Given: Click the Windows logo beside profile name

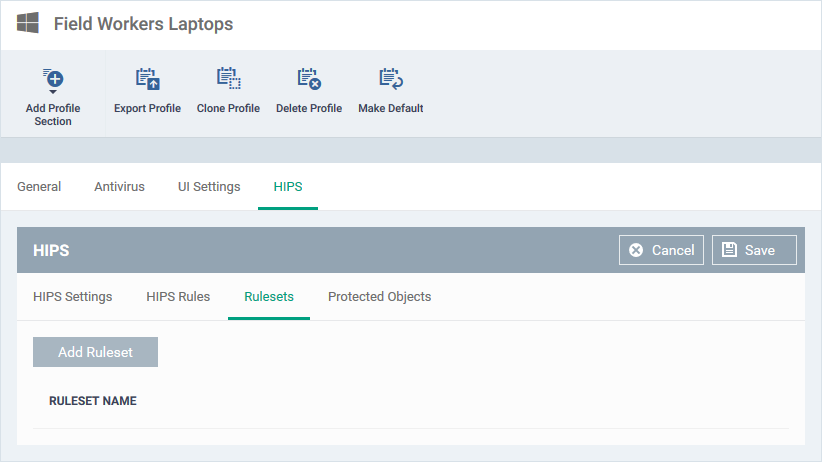Looking at the screenshot, I should [x=28, y=23].
